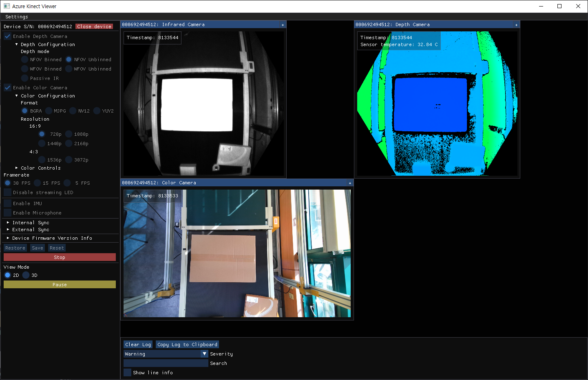Pause the camera streams
Viewport: 588px width, 380px height.
[60, 285]
